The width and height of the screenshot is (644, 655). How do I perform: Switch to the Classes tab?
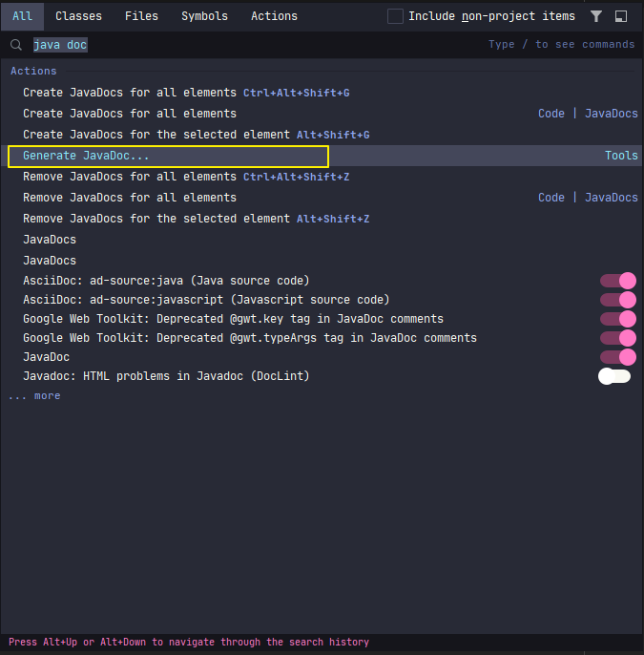point(78,16)
